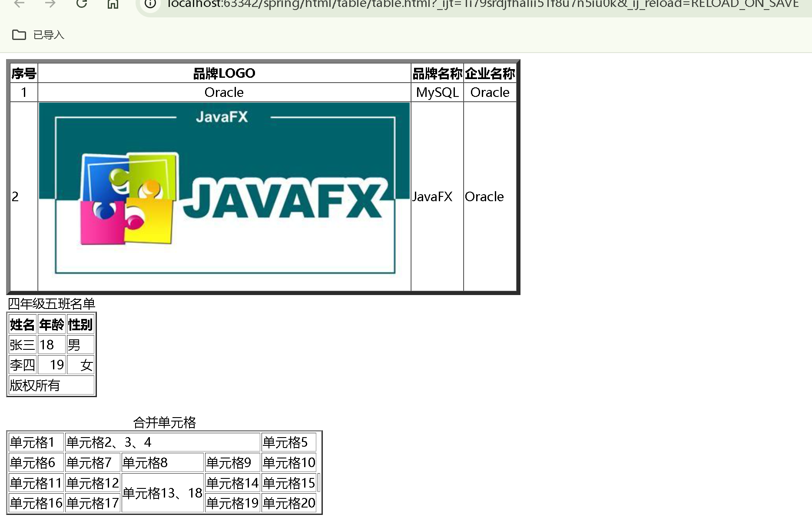Select the 序号 header cell
This screenshot has width=812, height=521.
[24, 73]
